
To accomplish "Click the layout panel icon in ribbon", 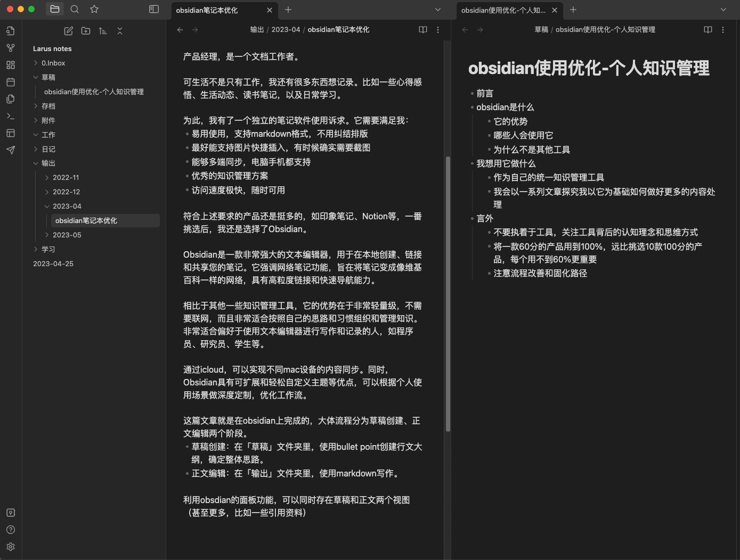I will [x=11, y=133].
